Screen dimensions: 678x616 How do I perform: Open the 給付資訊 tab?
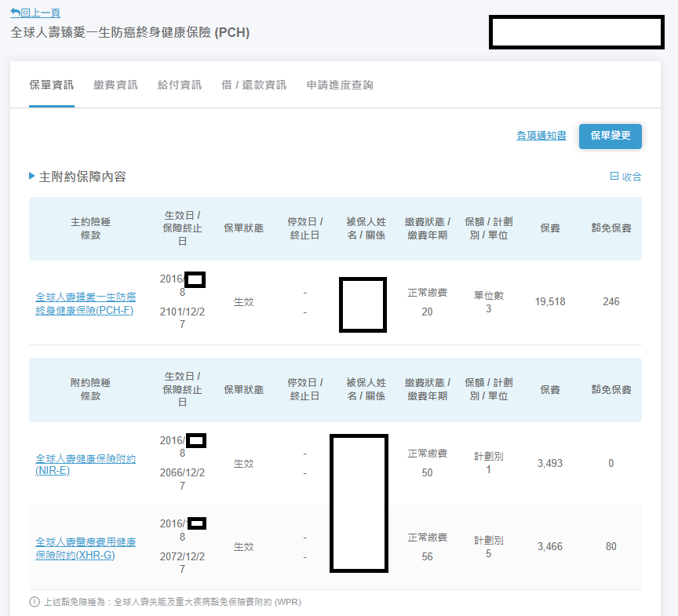point(180,85)
